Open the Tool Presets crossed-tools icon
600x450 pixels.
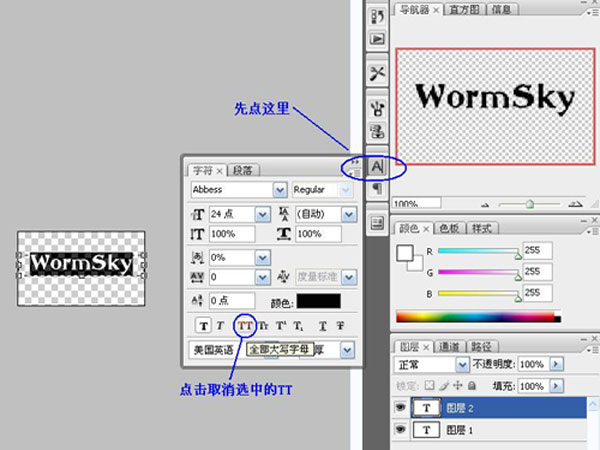point(377,73)
